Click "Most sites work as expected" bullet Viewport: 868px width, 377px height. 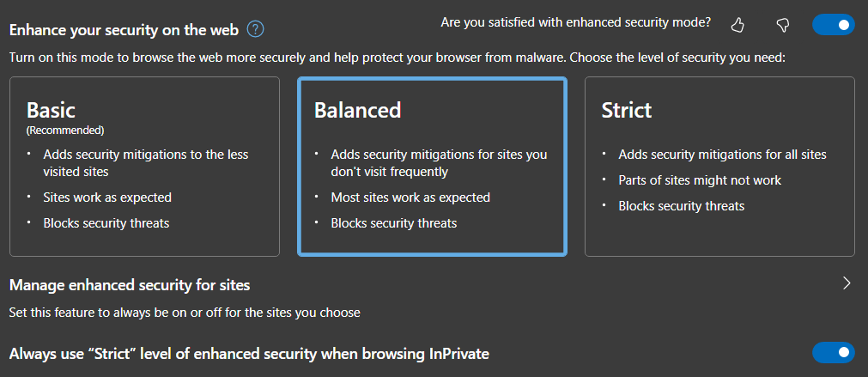pyautogui.click(x=410, y=197)
